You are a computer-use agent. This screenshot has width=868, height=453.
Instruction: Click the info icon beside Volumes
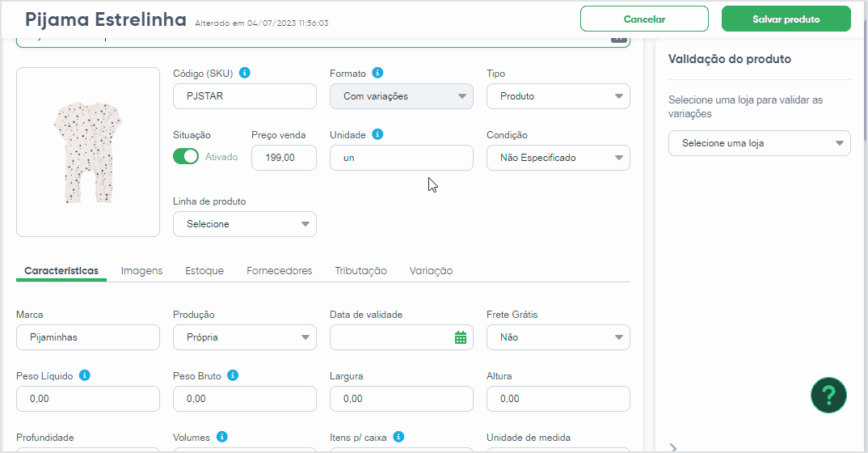(222, 436)
